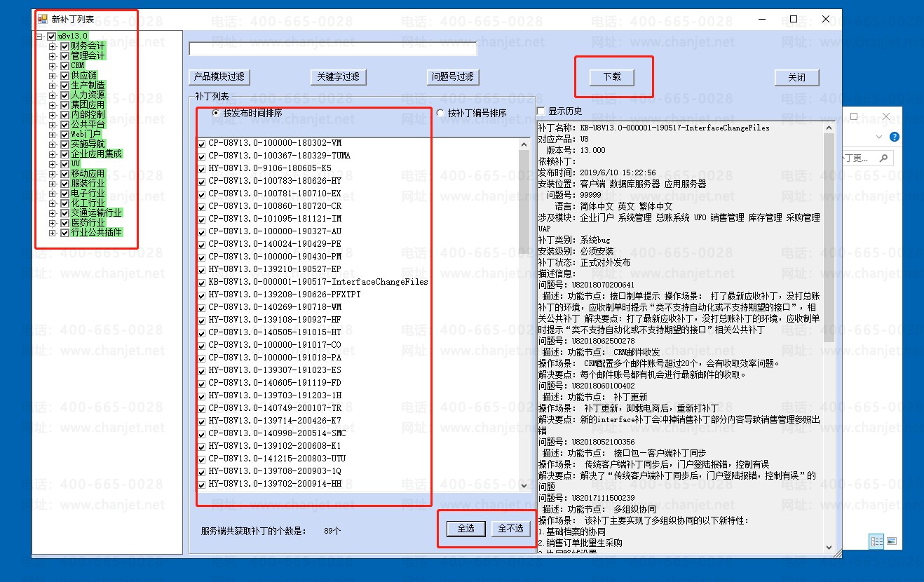Image resolution: width=924 pixels, height=582 pixels.
Task: Select the 财务会计 tree label
Action: tap(88, 46)
